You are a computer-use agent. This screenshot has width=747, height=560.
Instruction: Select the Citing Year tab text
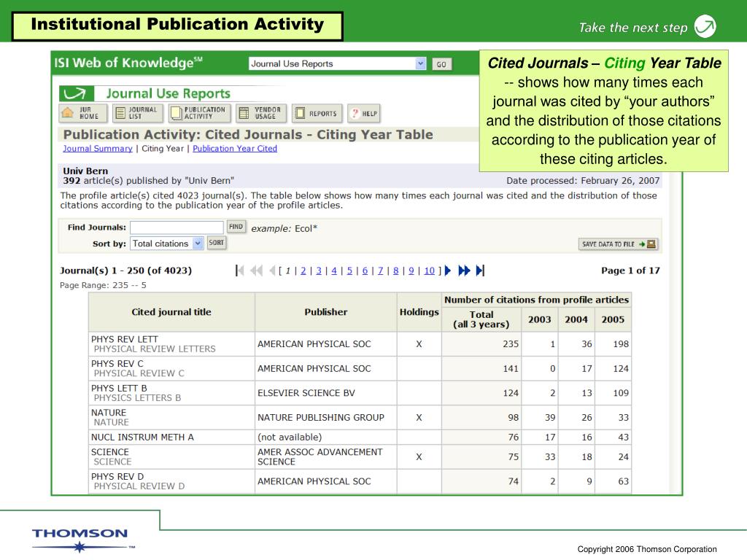[x=163, y=148]
